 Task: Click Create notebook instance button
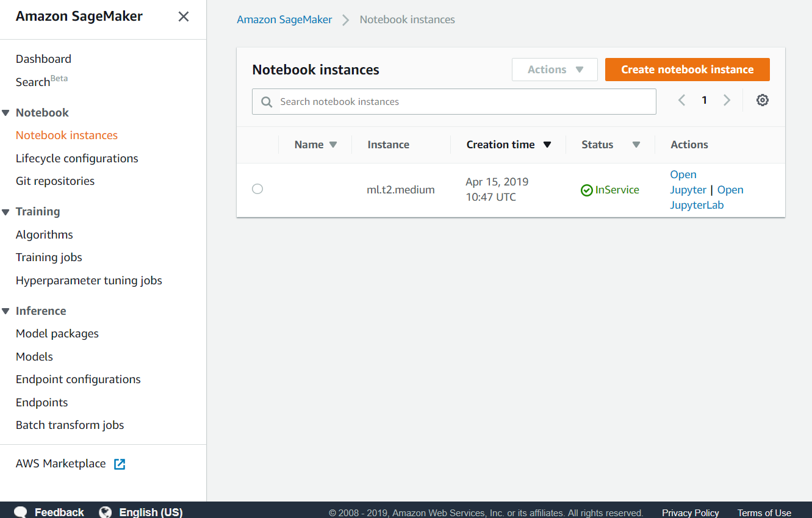click(688, 70)
